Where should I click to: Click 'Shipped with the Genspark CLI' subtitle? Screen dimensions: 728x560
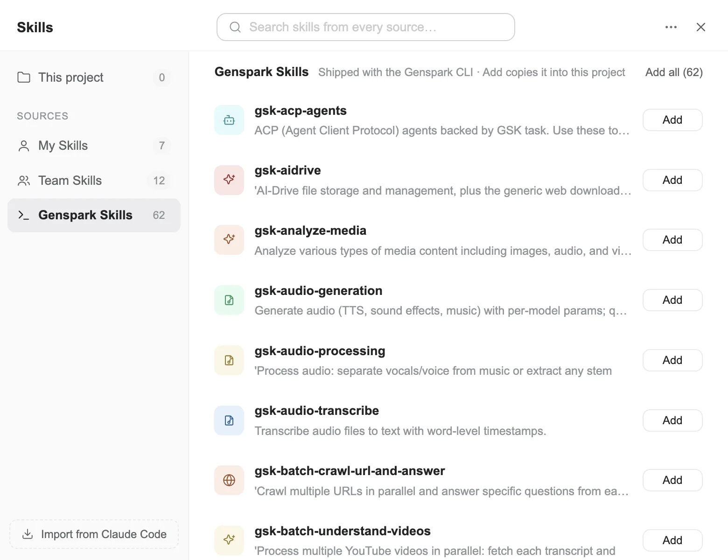[471, 72]
